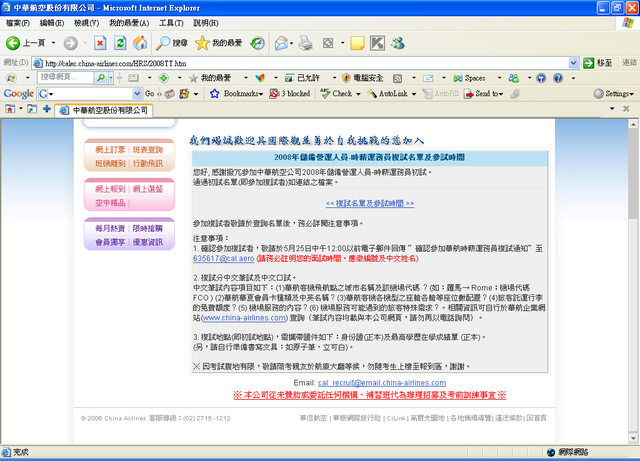
Task: Open the 說明(H) menu
Action: coord(205,23)
